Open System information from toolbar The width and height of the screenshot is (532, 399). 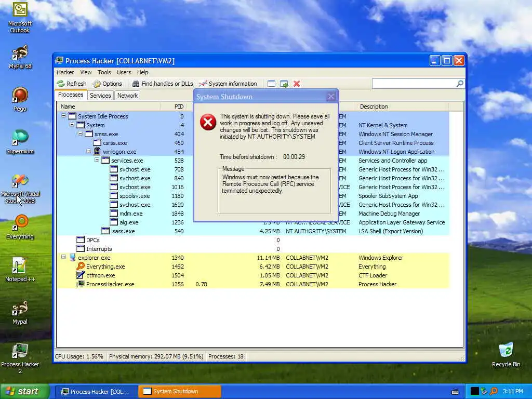[x=228, y=84]
